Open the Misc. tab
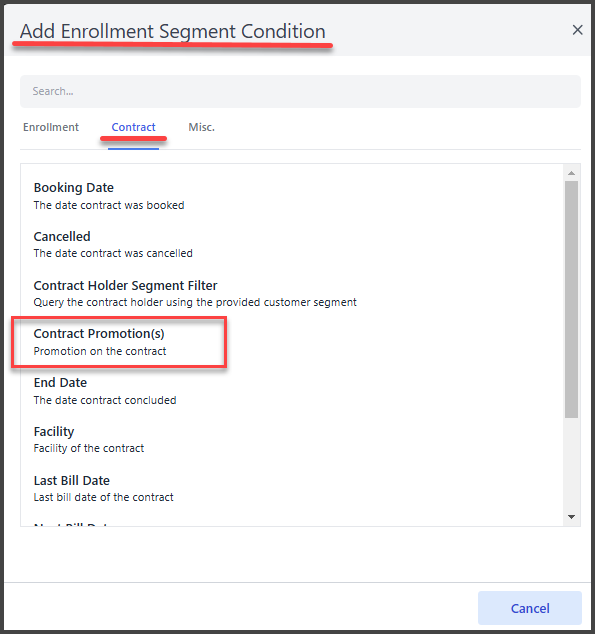This screenshot has width=595, height=634. pos(201,127)
